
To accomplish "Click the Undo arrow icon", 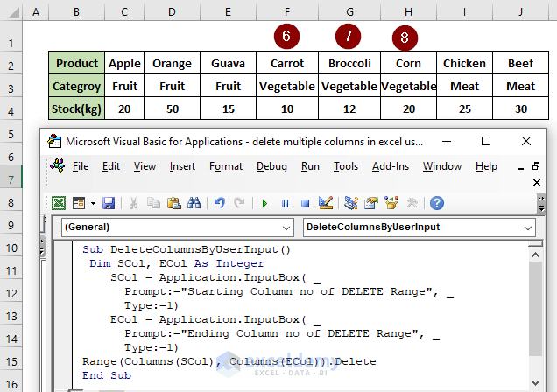I will [219, 203].
